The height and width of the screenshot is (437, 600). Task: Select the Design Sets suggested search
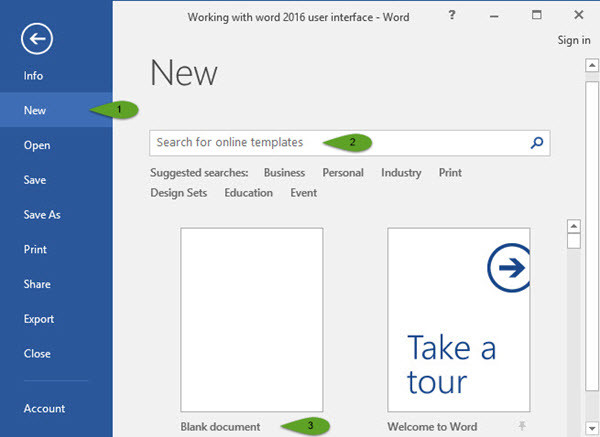click(179, 192)
